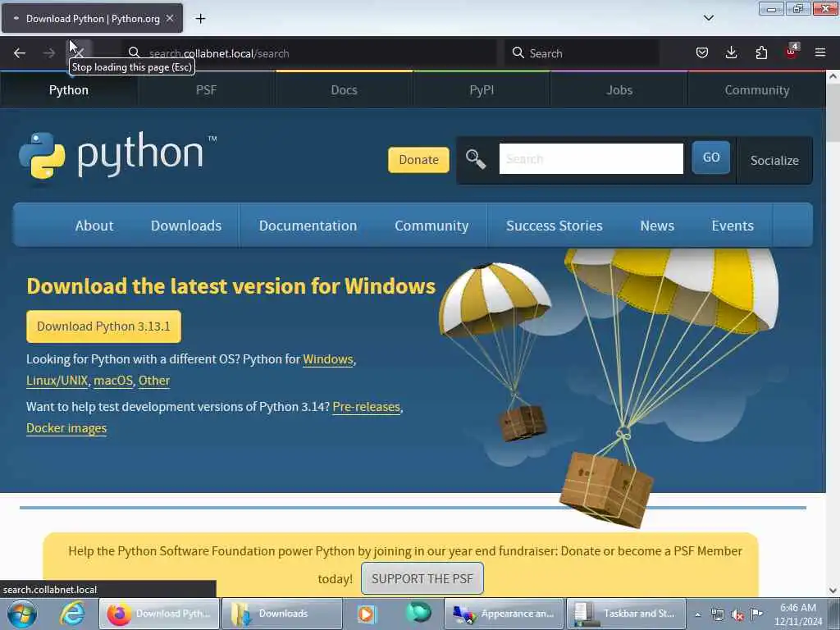840x630 pixels.
Task: Open the News menu item
Action: (x=657, y=226)
